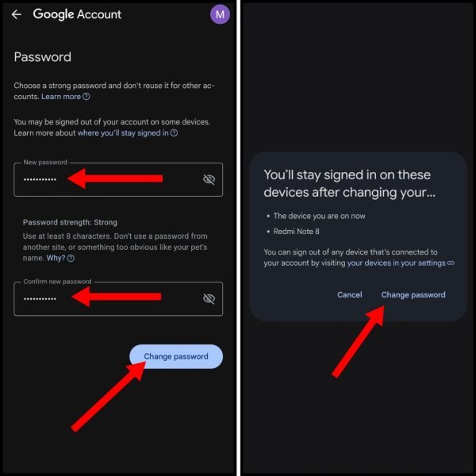Click the link icon after 'your settings'
Viewport: 476px width, 476px height.
[451, 263]
